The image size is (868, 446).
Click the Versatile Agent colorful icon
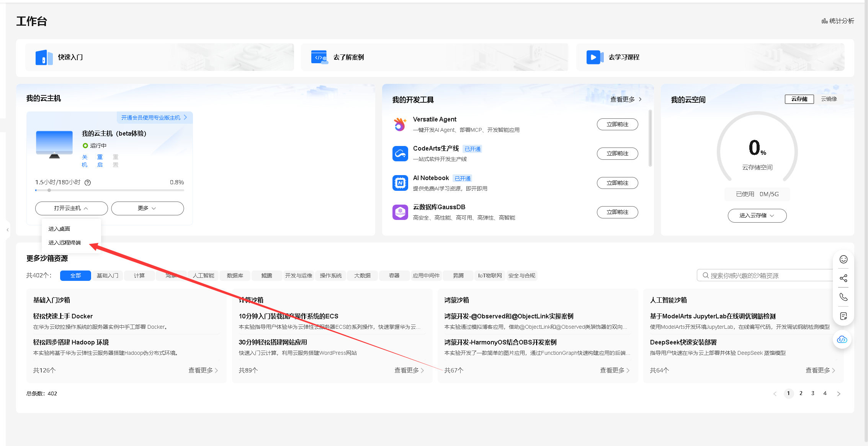click(400, 124)
